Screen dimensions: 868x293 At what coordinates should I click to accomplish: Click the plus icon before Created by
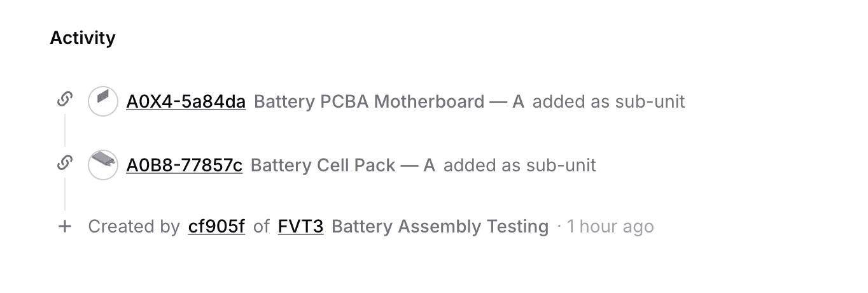[x=64, y=226]
